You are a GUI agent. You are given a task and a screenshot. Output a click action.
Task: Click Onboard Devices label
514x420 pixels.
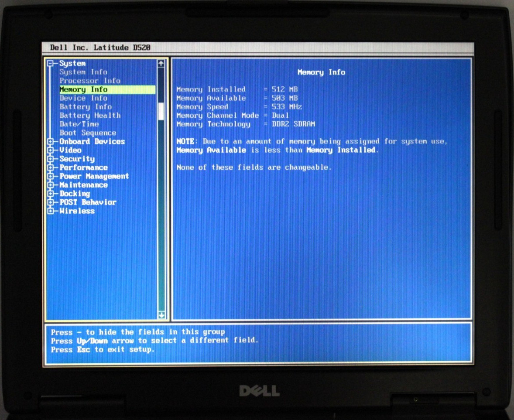tap(92, 142)
